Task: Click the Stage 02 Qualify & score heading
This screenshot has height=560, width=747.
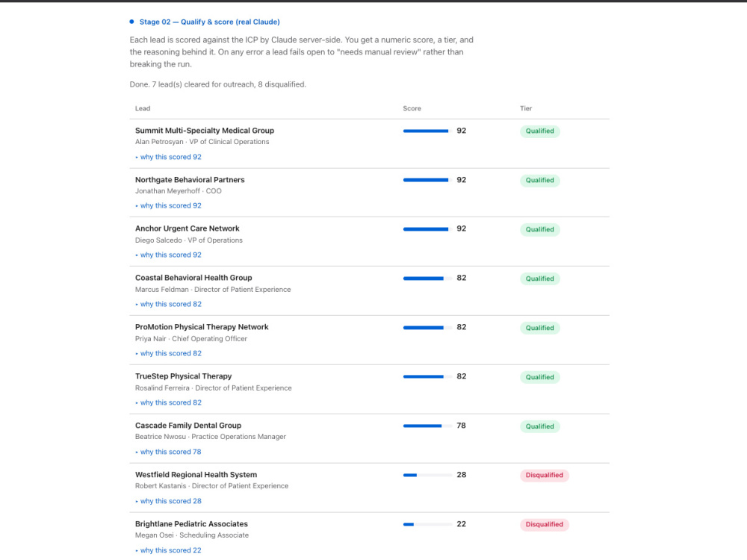Action: (210, 22)
